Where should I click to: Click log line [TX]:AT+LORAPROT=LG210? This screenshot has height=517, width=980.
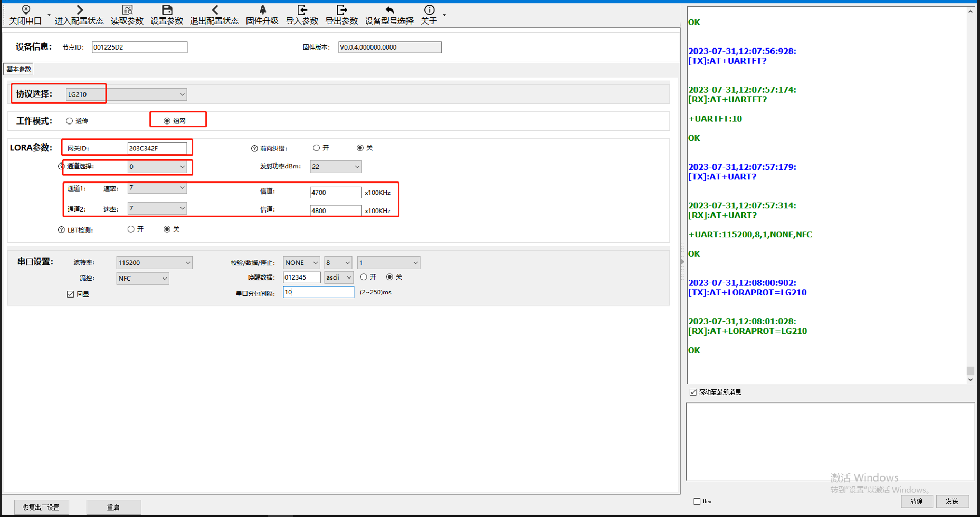point(747,292)
